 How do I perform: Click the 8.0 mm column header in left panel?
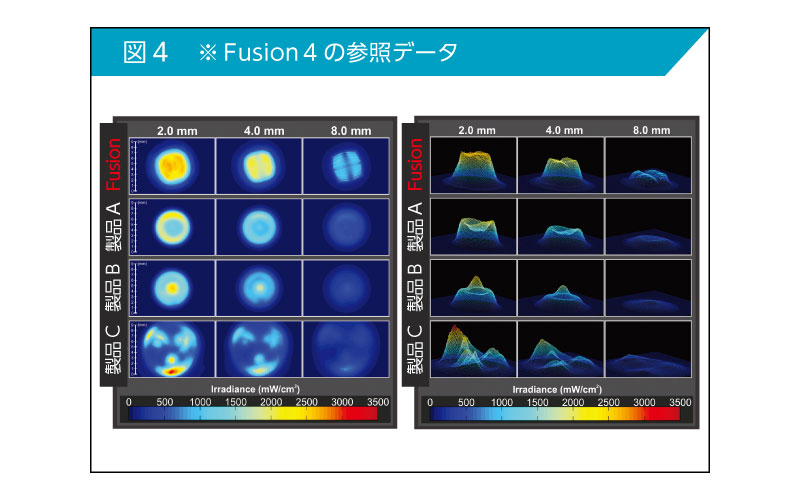351,131
